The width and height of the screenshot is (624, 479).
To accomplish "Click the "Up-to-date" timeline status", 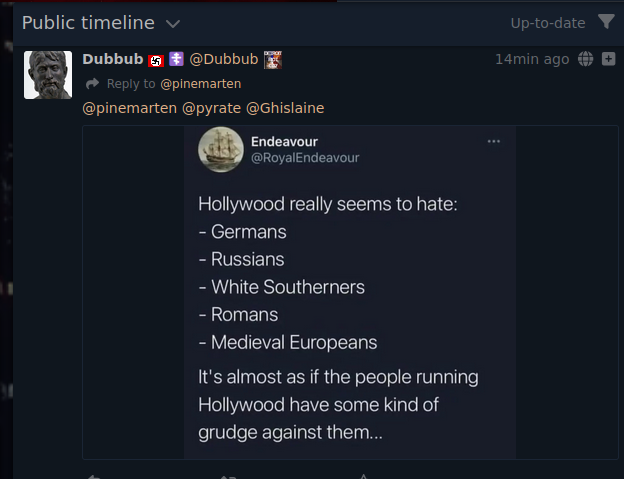I will [x=547, y=23].
